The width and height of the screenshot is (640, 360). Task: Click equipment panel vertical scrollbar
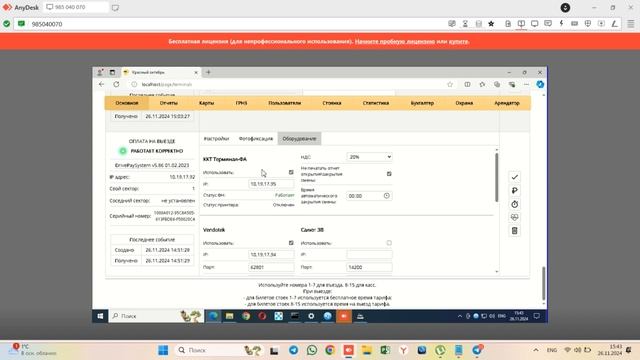[x=497, y=177]
